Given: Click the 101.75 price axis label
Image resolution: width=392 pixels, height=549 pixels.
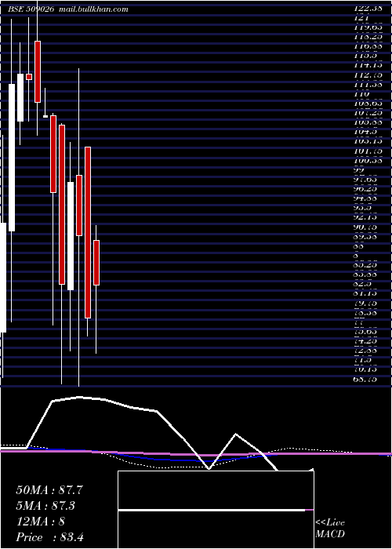Looking at the screenshot, I should click(368, 151).
